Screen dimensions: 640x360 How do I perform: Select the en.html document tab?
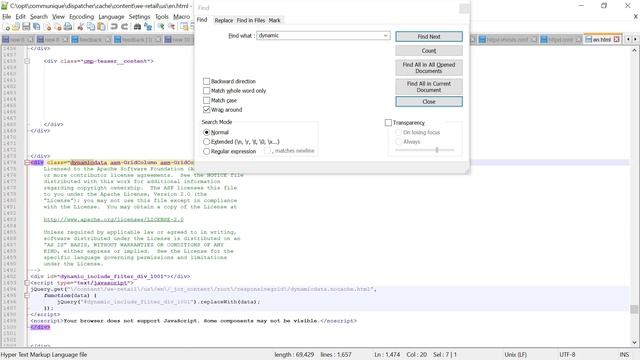pyautogui.click(x=602, y=40)
